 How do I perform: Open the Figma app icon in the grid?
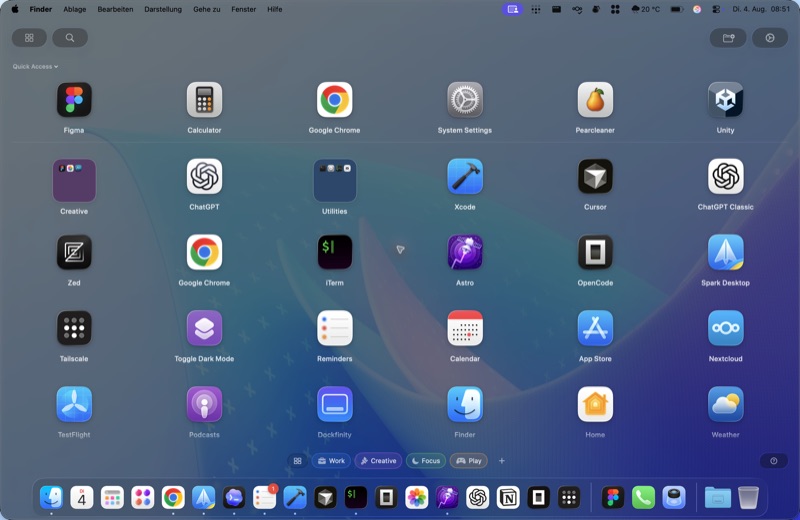point(74,100)
